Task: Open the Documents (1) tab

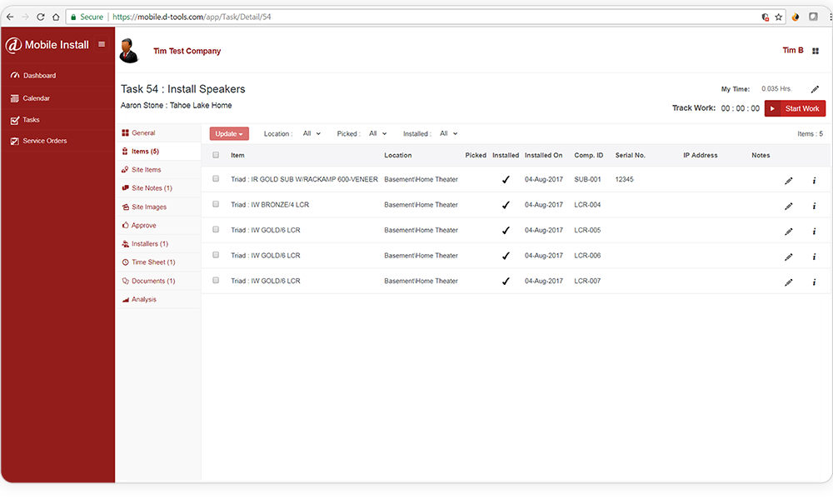Action: click(158, 281)
